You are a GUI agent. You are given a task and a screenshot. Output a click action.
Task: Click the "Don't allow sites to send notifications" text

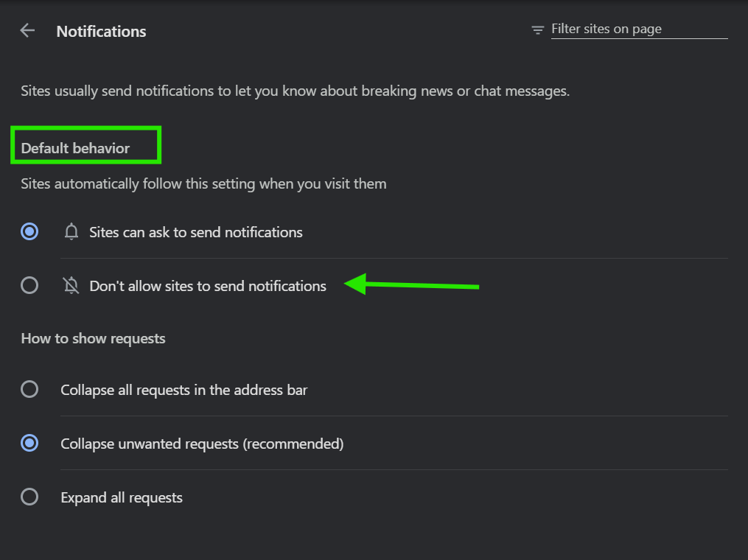(208, 286)
